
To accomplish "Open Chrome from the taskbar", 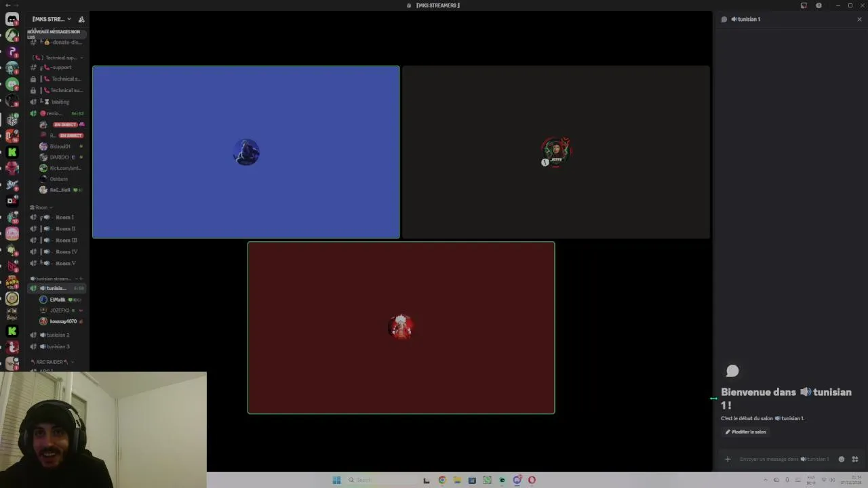I will [x=442, y=480].
